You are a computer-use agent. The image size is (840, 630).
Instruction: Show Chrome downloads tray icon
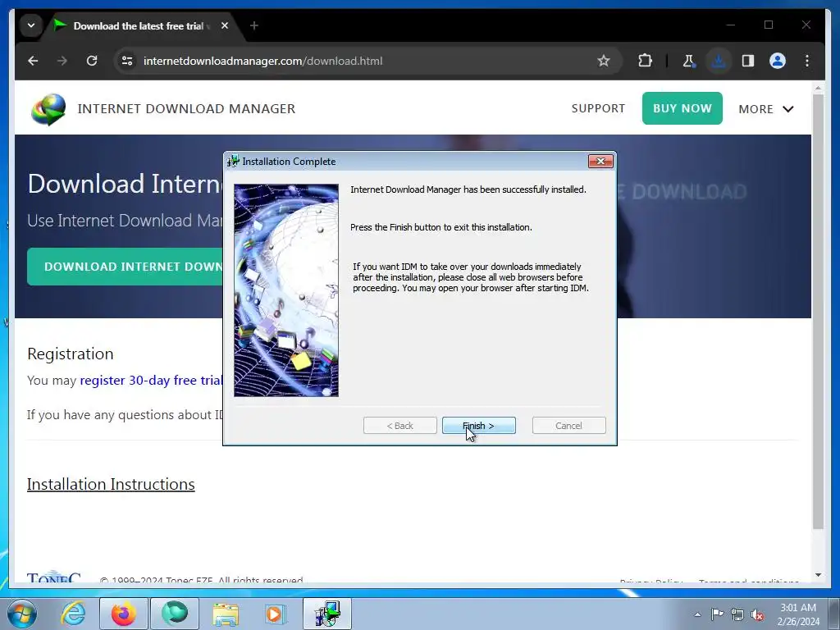[x=719, y=61]
